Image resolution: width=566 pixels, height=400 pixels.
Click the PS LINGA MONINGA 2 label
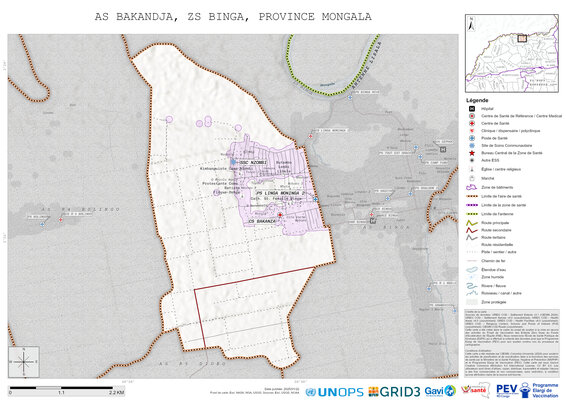click(x=280, y=194)
